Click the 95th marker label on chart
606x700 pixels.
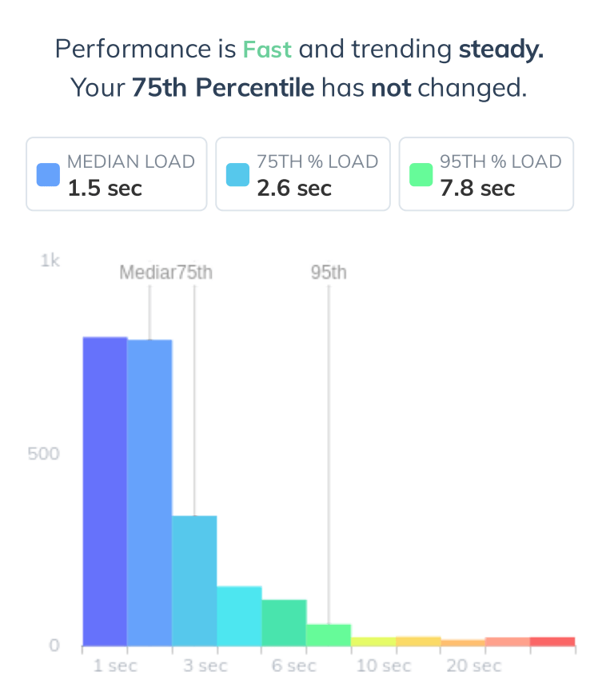coord(329,272)
